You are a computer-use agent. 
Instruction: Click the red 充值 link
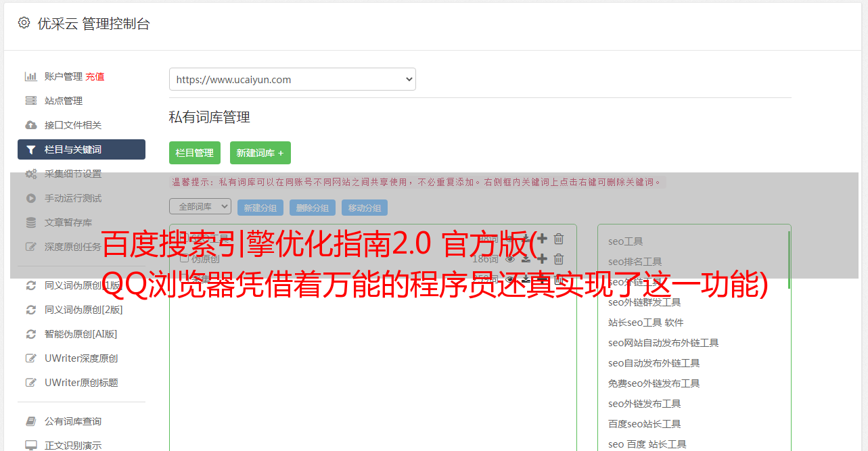pyautogui.click(x=95, y=76)
